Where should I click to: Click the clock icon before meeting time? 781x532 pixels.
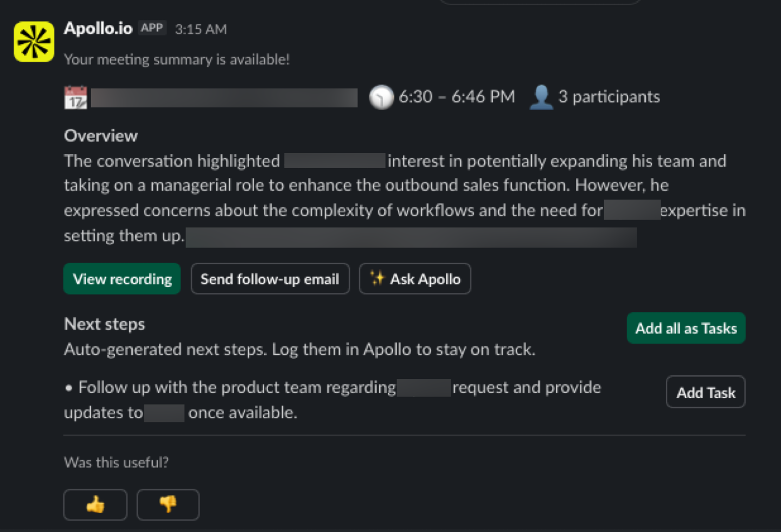[381, 98]
